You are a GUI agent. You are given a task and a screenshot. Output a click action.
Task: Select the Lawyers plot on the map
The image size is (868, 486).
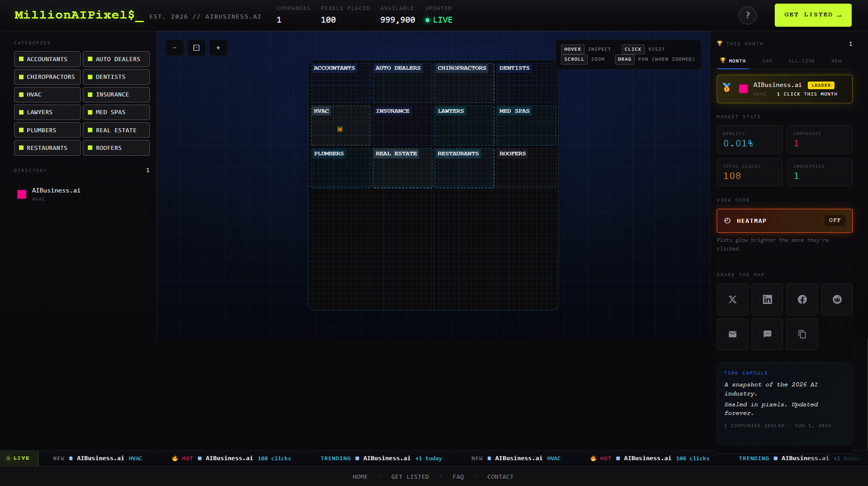[464, 126]
